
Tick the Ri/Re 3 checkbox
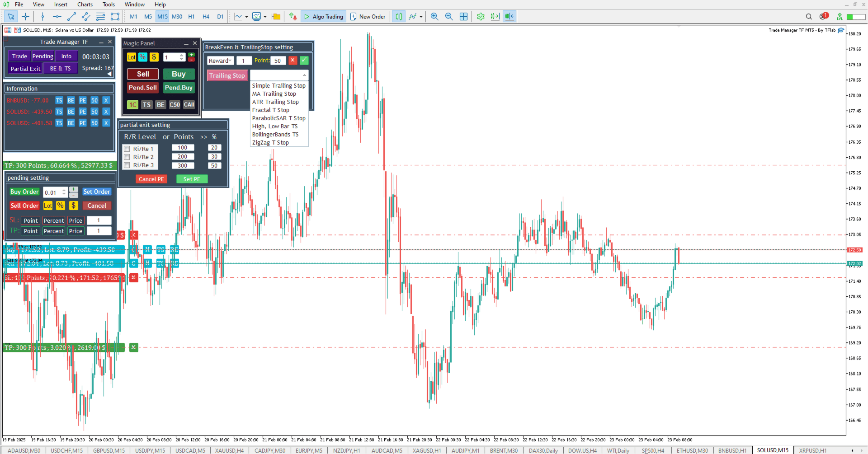coord(127,165)
